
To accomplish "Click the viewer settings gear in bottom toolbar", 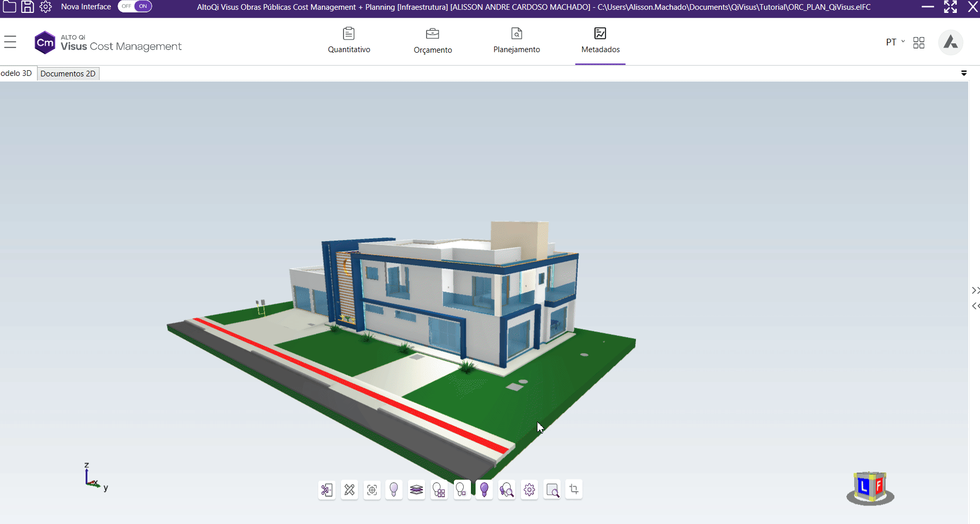I will (x=529, y=489).
